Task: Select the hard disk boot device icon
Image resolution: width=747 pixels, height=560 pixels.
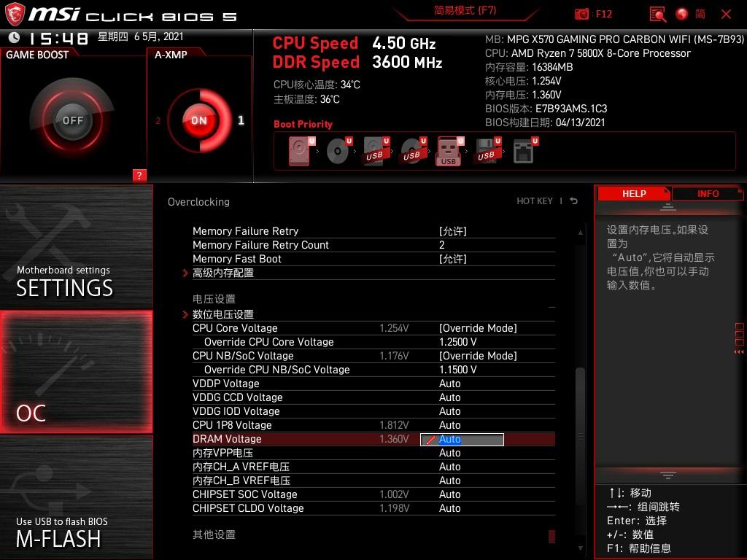Action: [x=302, y=151]
